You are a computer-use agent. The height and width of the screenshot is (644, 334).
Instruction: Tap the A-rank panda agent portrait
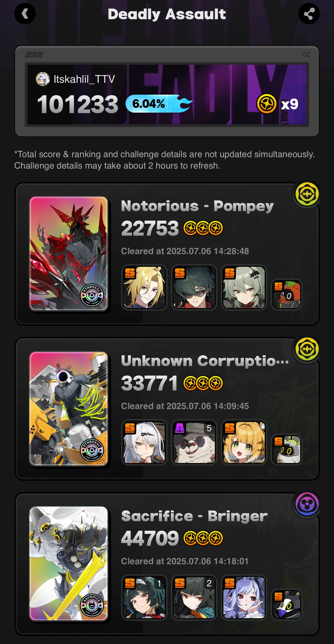click(194, 442)
